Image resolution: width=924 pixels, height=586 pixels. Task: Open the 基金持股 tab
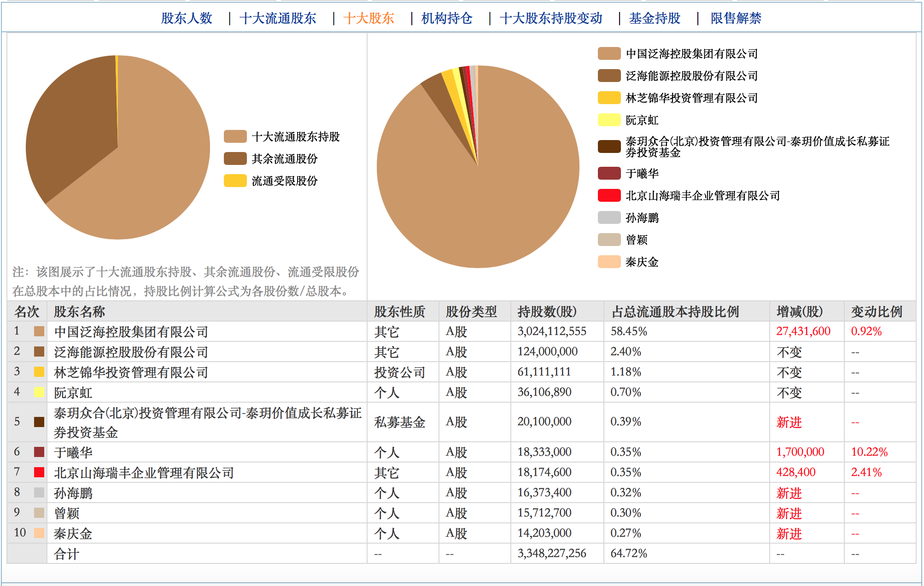click(655, 18)
